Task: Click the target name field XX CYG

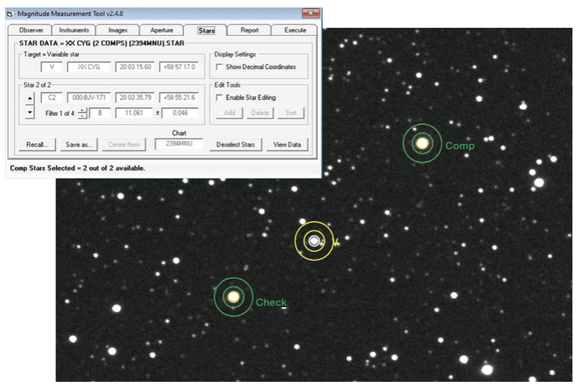Action: [x=89, y=67]
